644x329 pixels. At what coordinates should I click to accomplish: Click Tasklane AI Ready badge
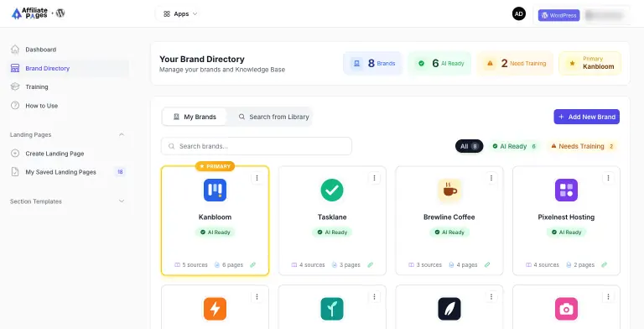(332, 232)
